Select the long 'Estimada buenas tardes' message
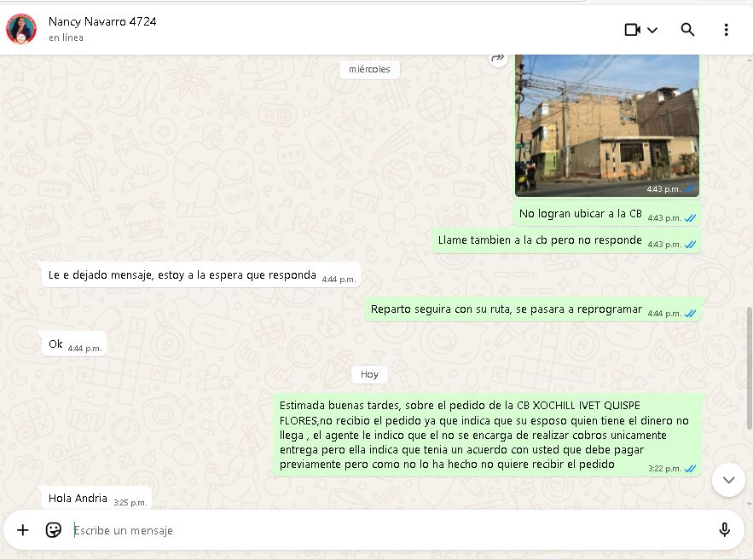Viewport: 753px width, 560px height. (x=487, y=436)
